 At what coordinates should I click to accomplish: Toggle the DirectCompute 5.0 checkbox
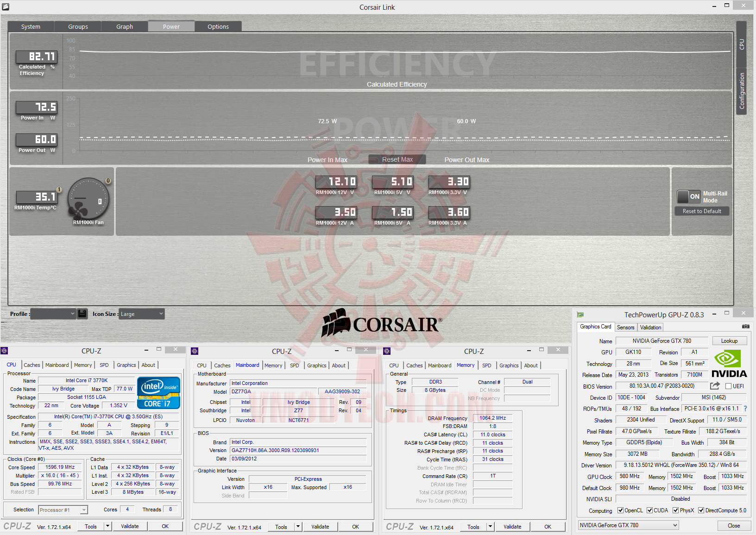point(701,510)
